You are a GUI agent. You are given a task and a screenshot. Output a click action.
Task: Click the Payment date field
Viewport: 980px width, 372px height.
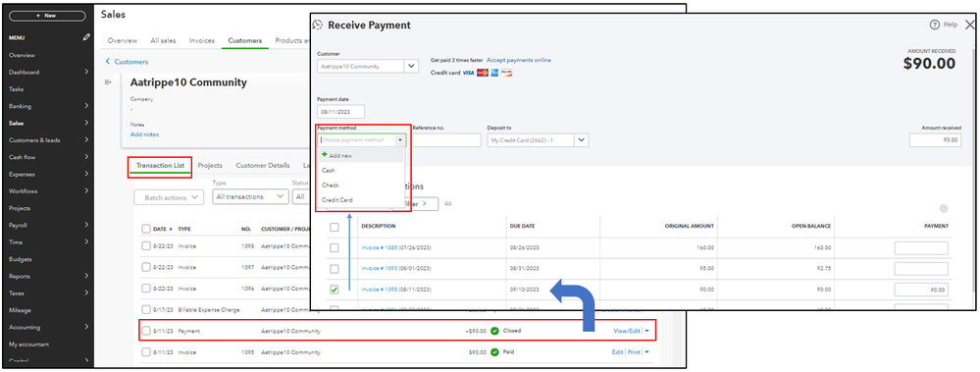pyautogui.click(x=340, y=112)
